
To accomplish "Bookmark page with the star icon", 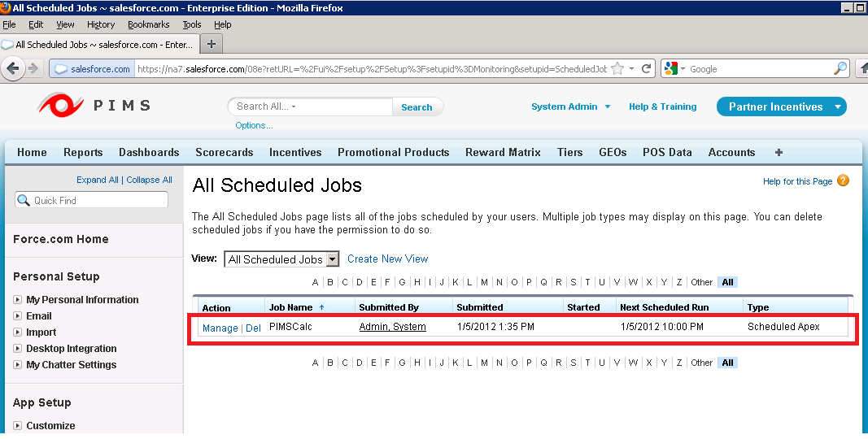I will (x=617, y=69).
